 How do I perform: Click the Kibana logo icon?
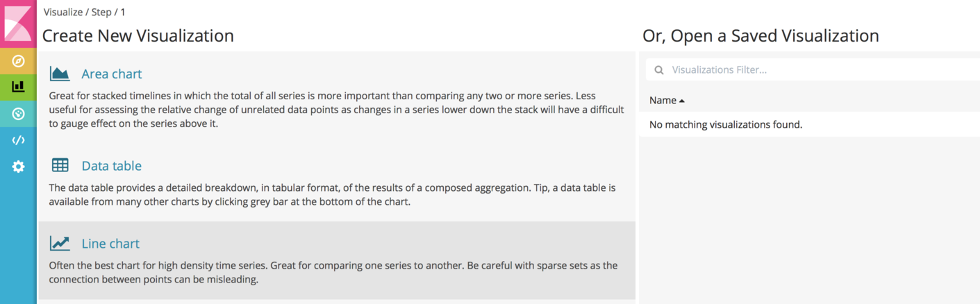click(x=18, y=24)
